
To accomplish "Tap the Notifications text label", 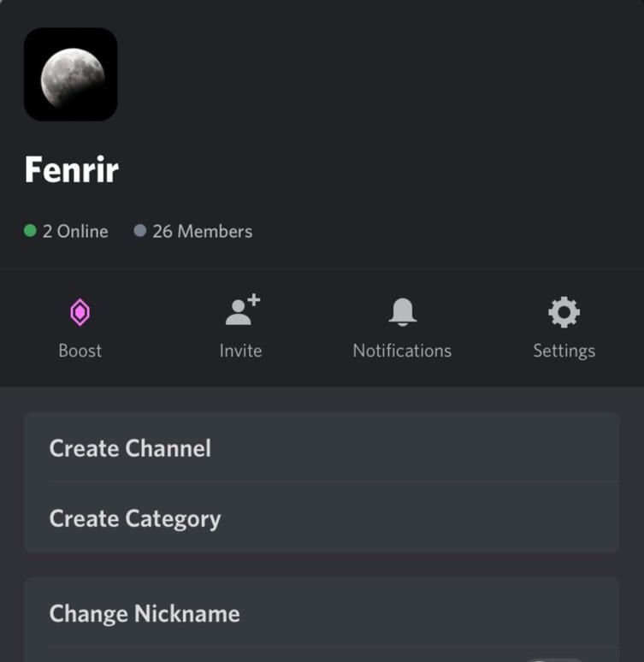I will 402,351.
